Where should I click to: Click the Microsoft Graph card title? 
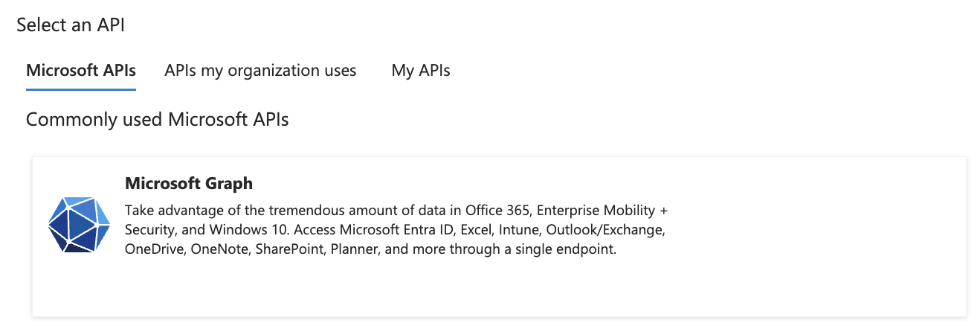[189, 183]
